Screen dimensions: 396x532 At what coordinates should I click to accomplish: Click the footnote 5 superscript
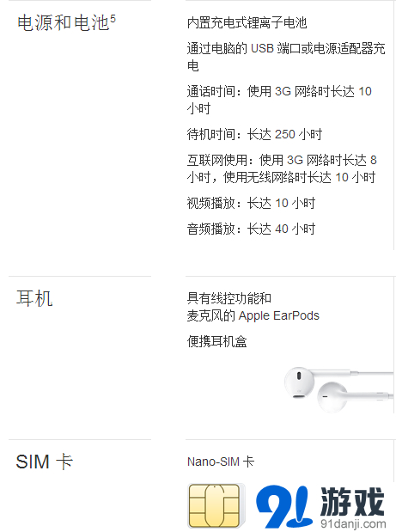(x=113, y=18)
